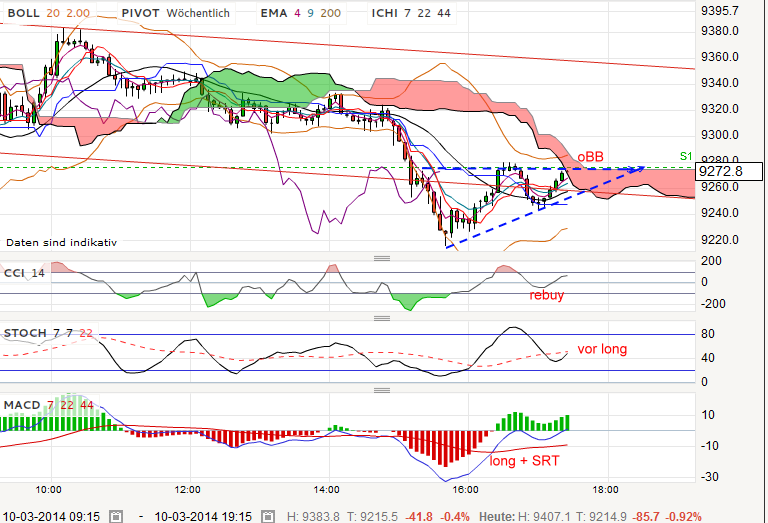The width and height of the screenshot is (768, 523).
Task: Click the H: 9383.8 high value
Action: click(x=313, y=517)
